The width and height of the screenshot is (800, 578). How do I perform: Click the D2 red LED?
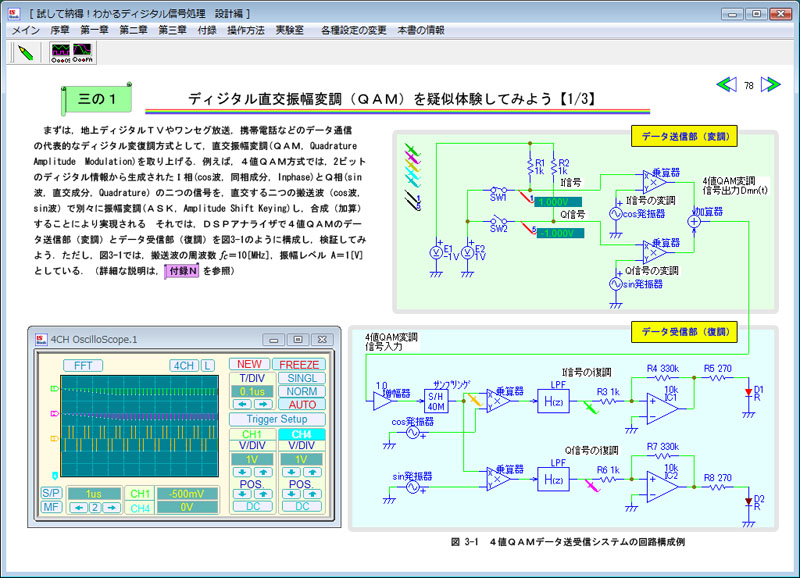[x=748, y=502]
